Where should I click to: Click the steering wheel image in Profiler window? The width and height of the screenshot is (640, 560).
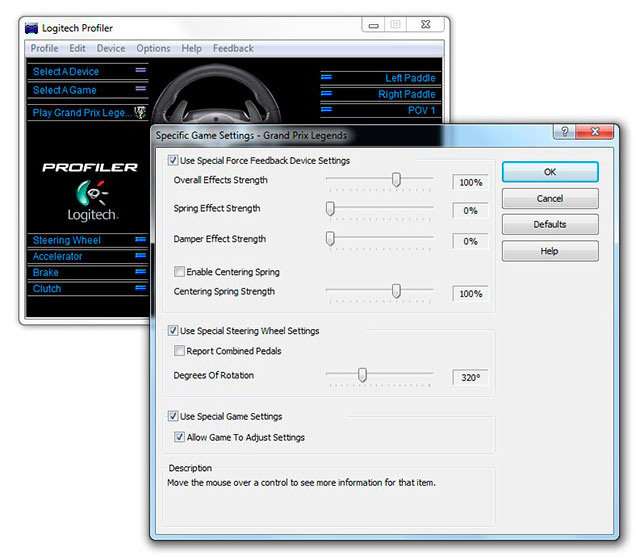(x=216, y=94)
